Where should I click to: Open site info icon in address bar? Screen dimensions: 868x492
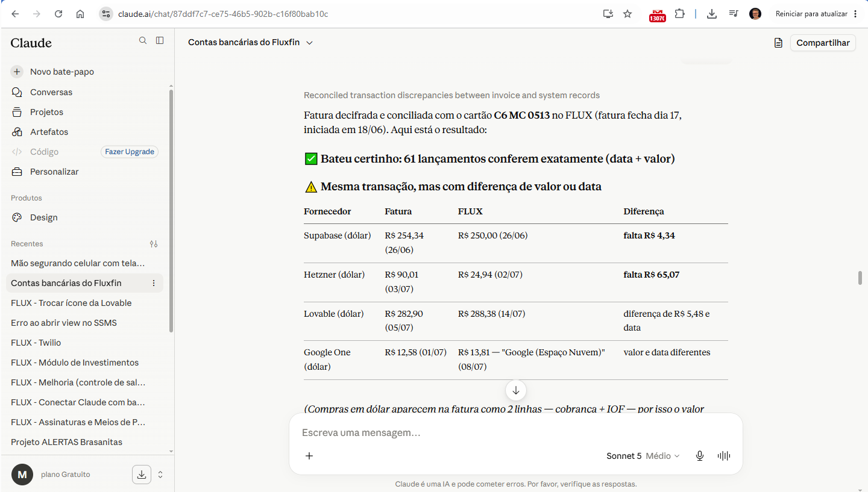(105, 14)
